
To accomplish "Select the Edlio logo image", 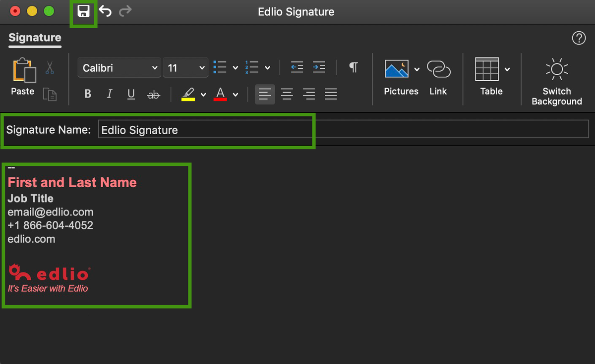I will coord(49,272).
